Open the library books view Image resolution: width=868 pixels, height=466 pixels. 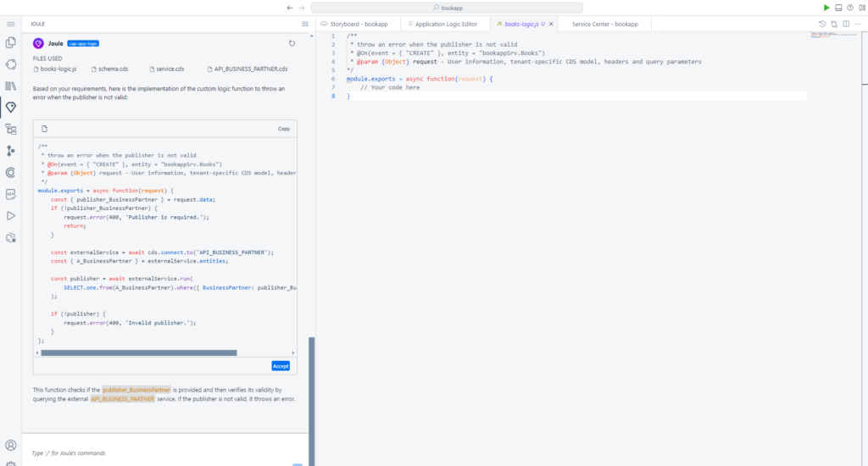[10, 86]
